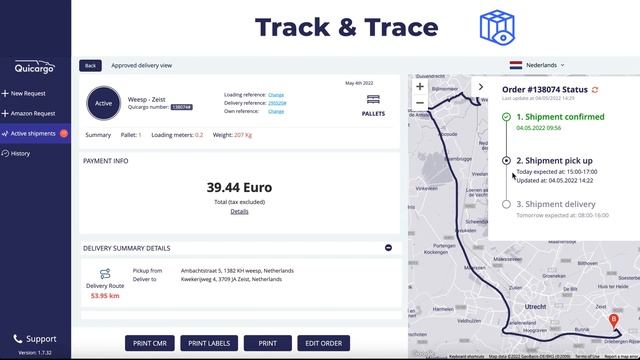The width and height of the screenshot is (640, 360).
Task: Click the Support phone link
Action: [x=35, y=339]
